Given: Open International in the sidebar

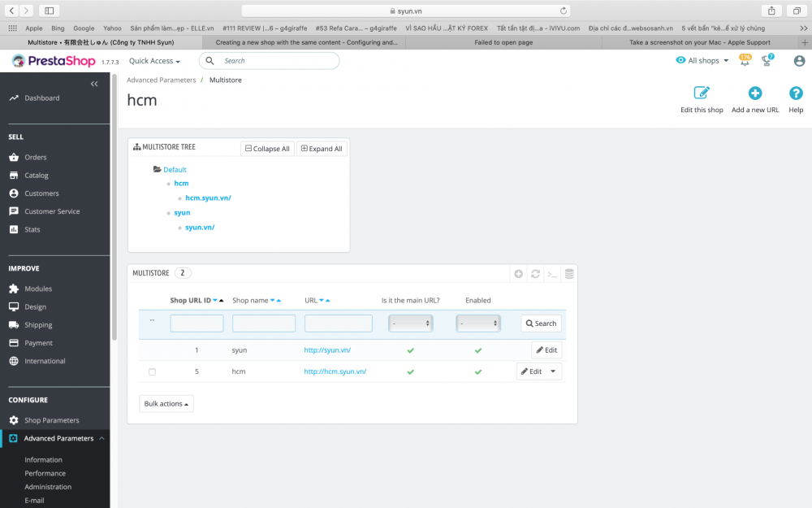Looking at the screenshot, I should tap(45, 362).
